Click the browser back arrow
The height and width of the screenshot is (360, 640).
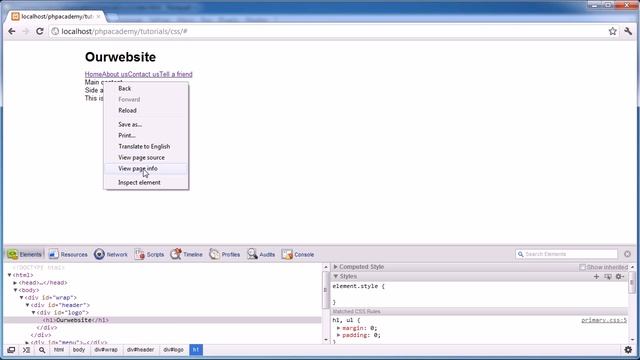point(12,31)
